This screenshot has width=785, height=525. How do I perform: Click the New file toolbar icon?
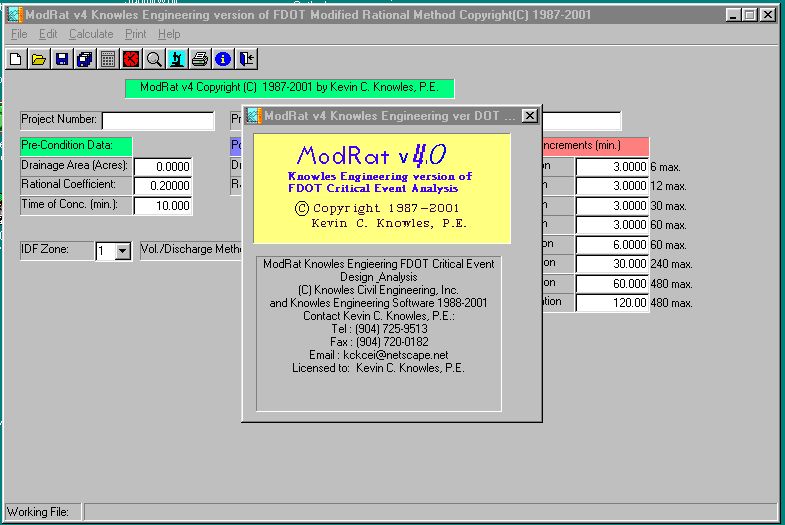point(16,59)
